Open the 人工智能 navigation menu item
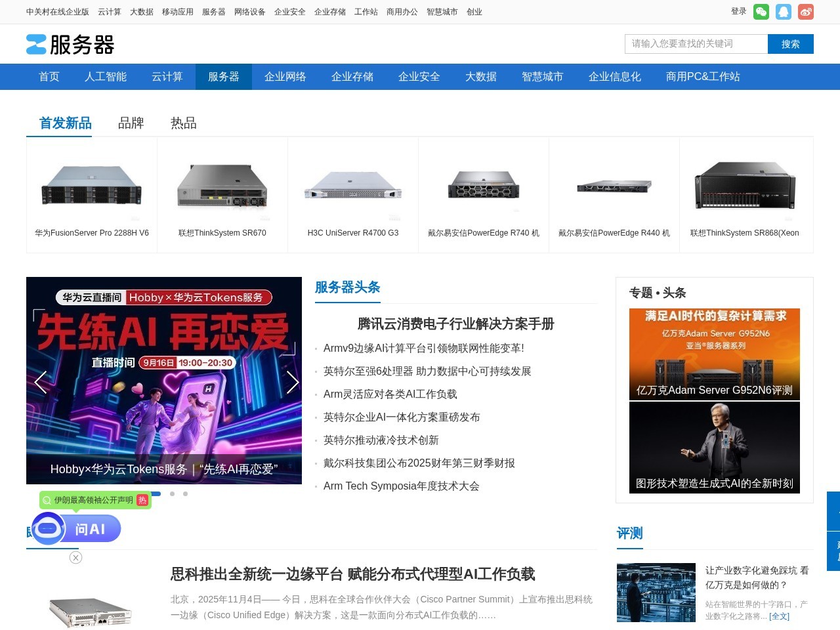Screen dimensions: 840x630 point(105,77)
